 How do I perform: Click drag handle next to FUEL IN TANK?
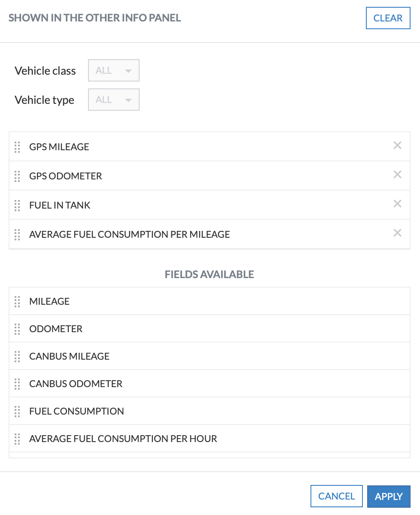pos(17,205)
